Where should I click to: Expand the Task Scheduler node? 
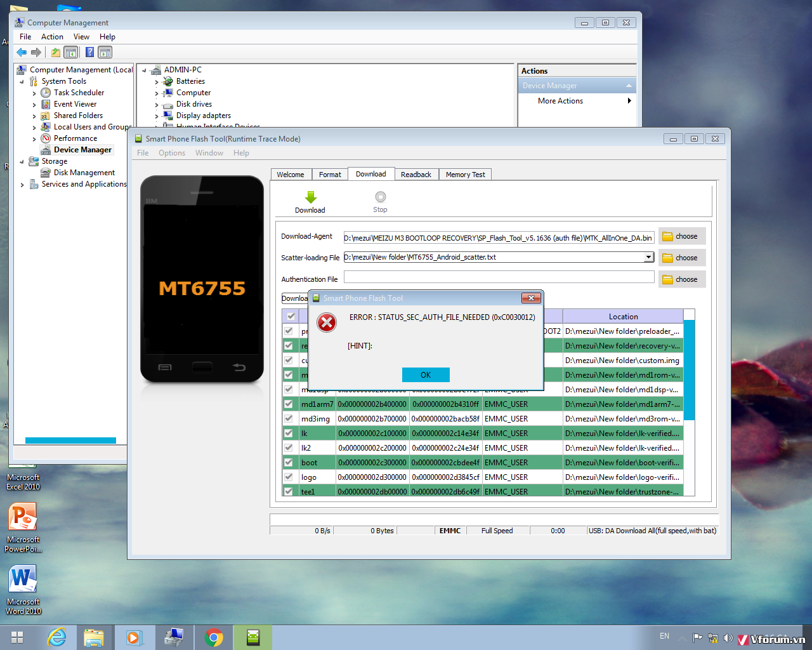[34, 93]
